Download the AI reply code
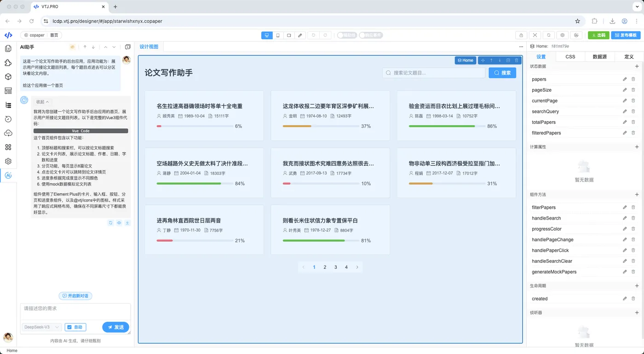Viewport: 644px width, 354px height. 127,223
